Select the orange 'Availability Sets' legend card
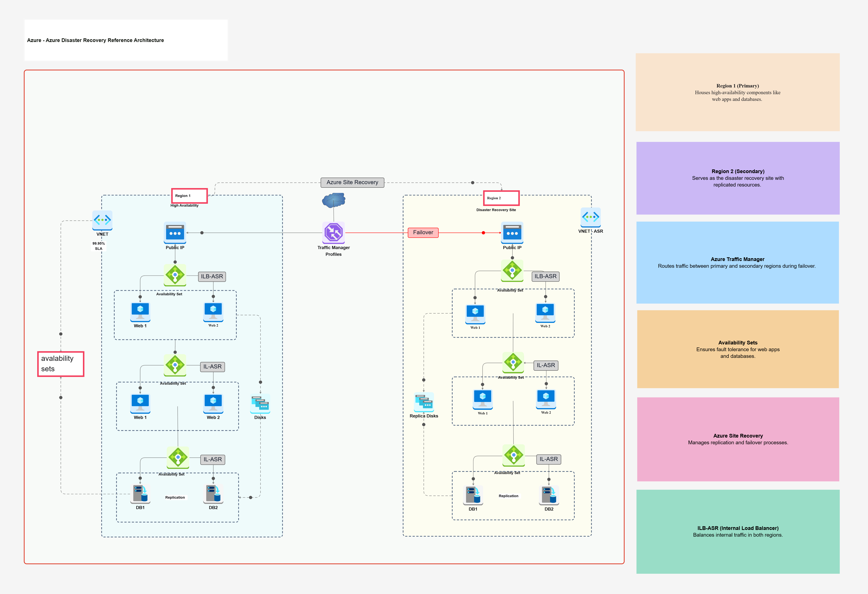Image resolution: width=868 pixels, height=594 pixels. [738, 349]
